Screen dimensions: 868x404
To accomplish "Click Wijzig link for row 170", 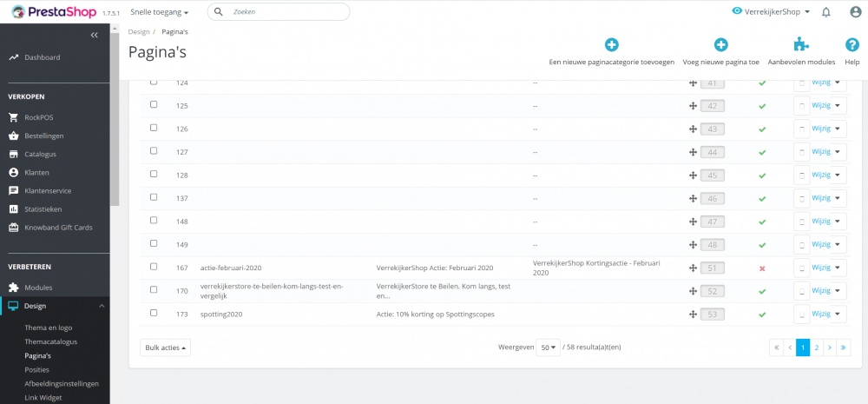I will pyautogui.click(x=821, y=291).
